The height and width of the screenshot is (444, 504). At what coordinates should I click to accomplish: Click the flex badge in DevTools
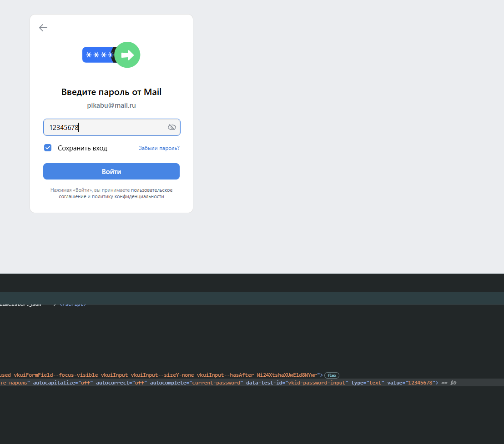(332, 375)
